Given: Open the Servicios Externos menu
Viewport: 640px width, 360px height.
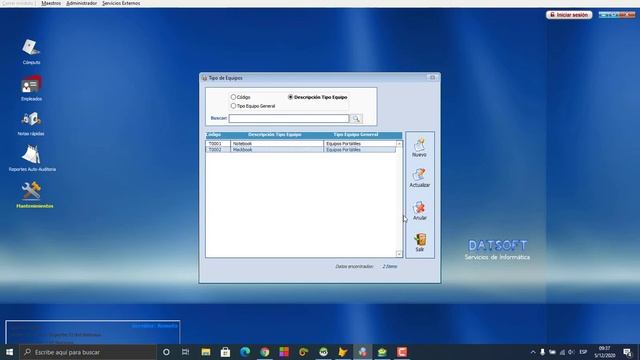Looking at the screenshot, I should [x=121, y=3].
